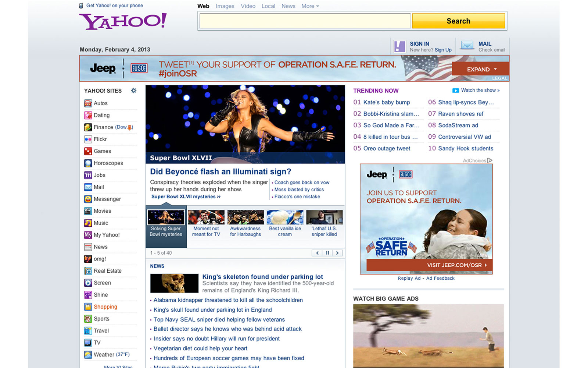Open the More search options dropdown
This screenshot has height=368, width=588.
[310, 6]
